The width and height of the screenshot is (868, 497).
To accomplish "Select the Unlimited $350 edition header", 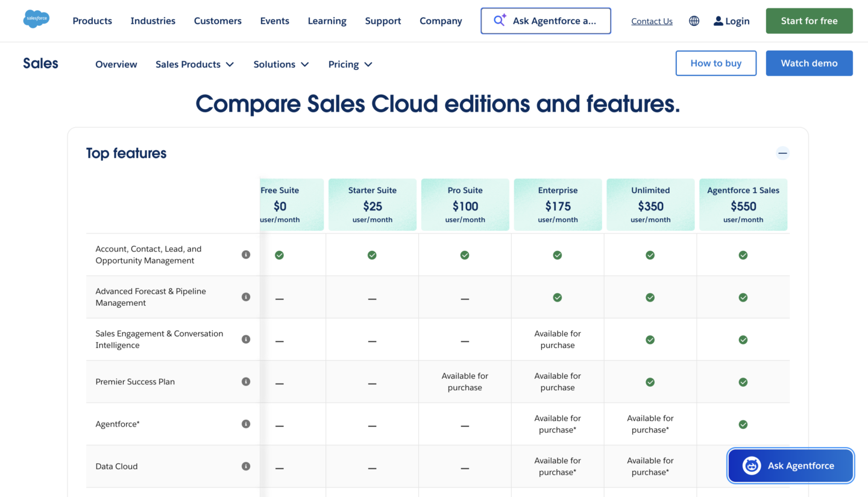I will 650,204.
